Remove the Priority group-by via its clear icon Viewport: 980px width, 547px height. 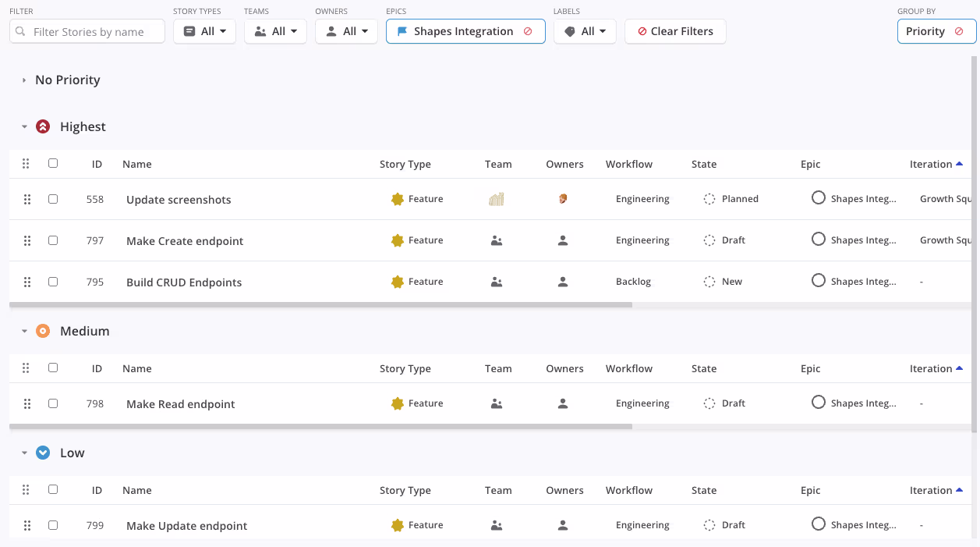click(x=959, y=31)
